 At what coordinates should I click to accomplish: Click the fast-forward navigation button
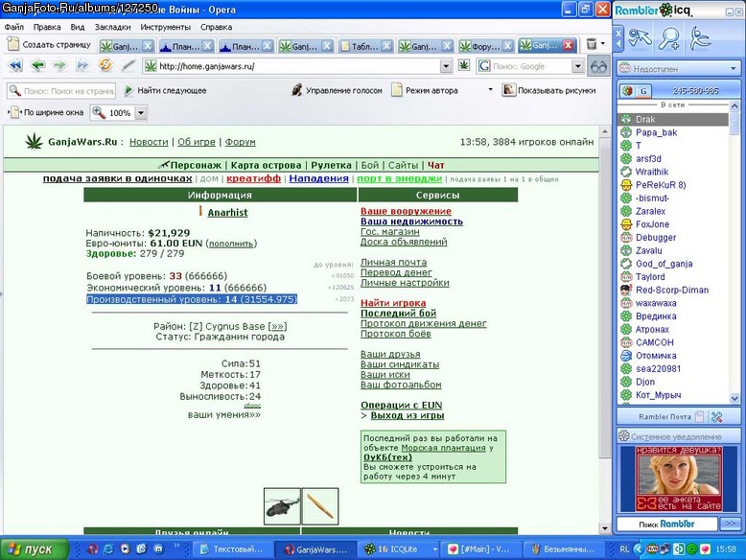click(82, 65)
